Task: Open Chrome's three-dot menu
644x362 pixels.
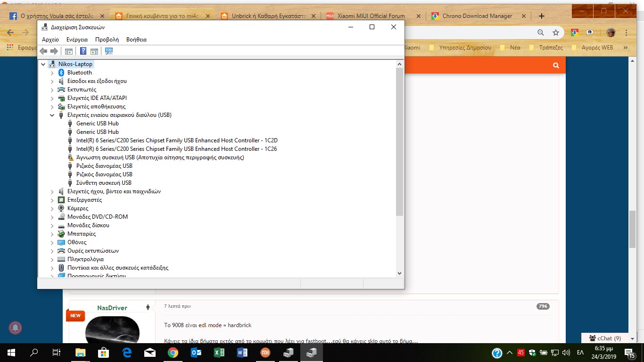Action: point(627,33)
